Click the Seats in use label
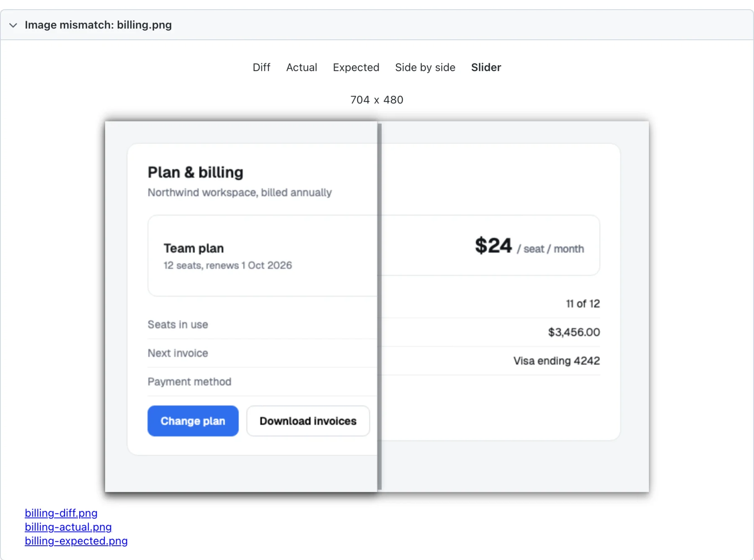This screenshot has height=560, width=754. click(x=178, y=324)
